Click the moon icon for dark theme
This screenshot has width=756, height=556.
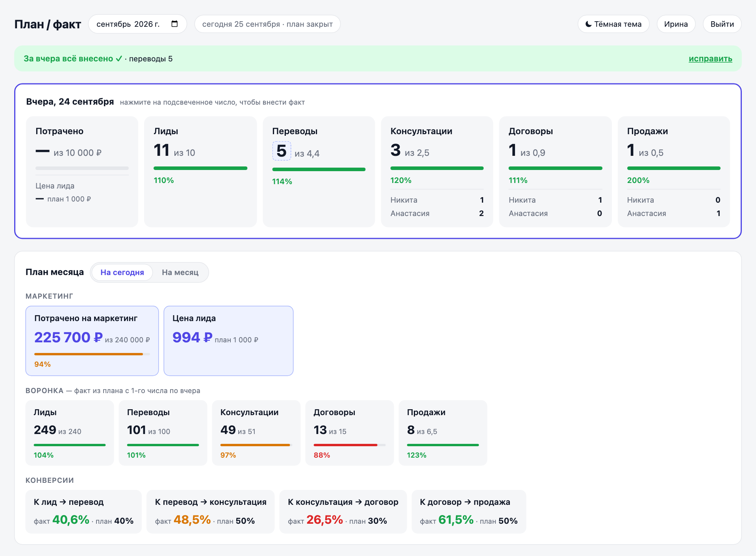pos(589,24)
